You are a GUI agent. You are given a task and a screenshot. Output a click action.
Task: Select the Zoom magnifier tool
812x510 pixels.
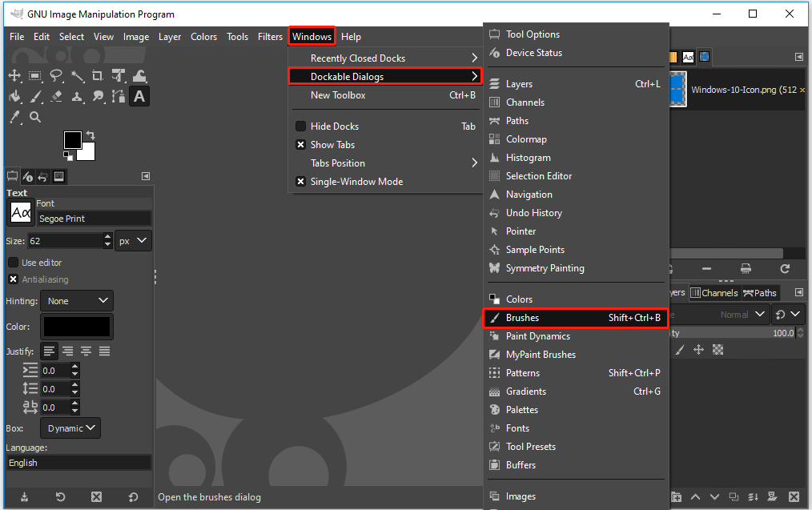[35, 117]
